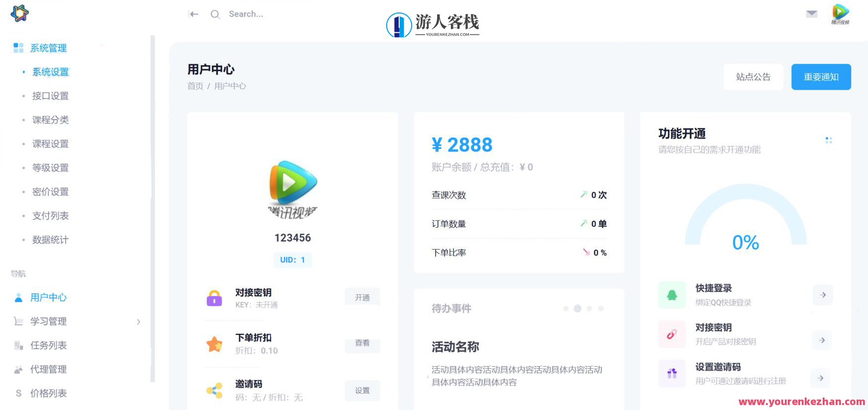
Task: Open 密价设置 submenu item
Action: click(50, 192)
